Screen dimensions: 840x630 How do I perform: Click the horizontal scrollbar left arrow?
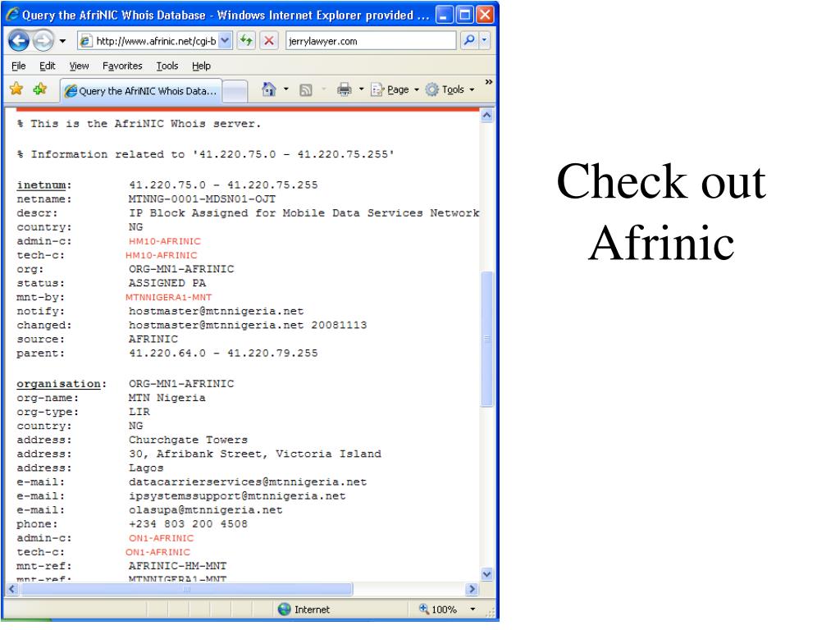(12, 589)
